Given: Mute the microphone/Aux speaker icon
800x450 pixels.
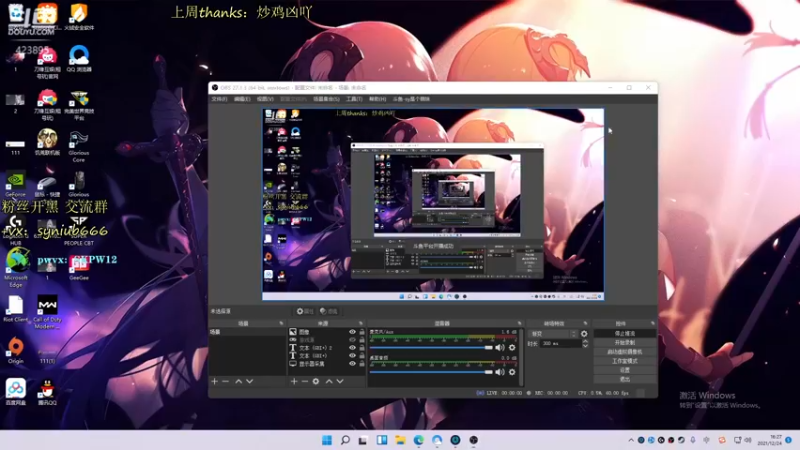Looking at the screenshot, I should click(x=499, y=347).
